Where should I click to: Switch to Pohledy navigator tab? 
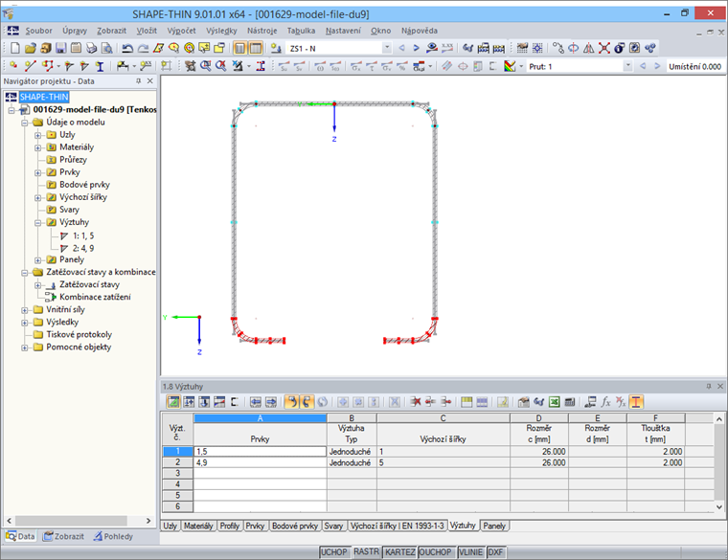(x=113, y=536)
